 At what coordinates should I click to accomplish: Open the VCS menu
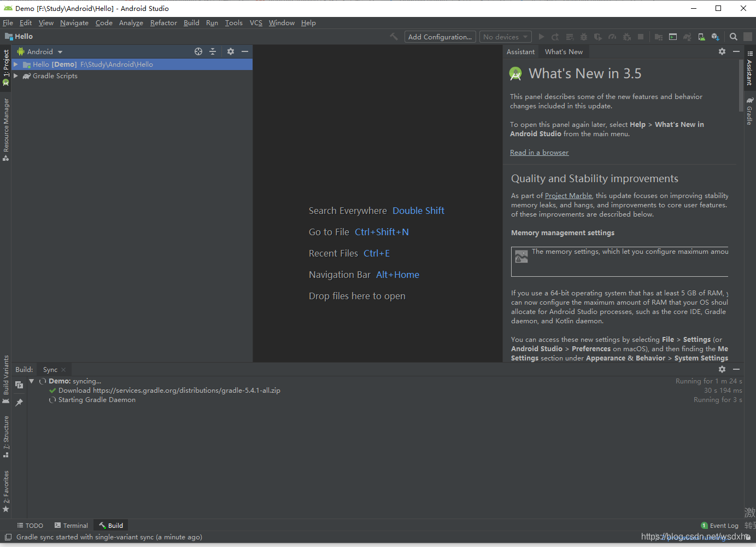256,22
